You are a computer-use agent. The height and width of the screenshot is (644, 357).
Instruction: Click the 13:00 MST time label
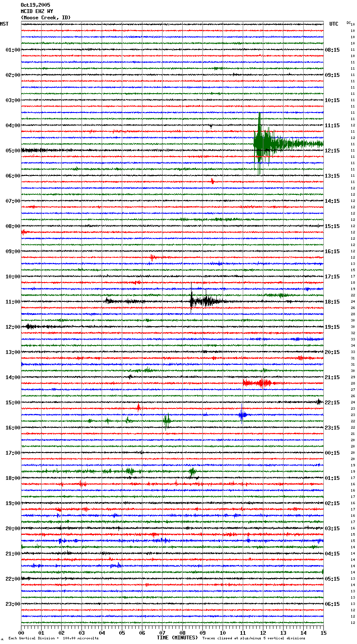tap(13, 352)
